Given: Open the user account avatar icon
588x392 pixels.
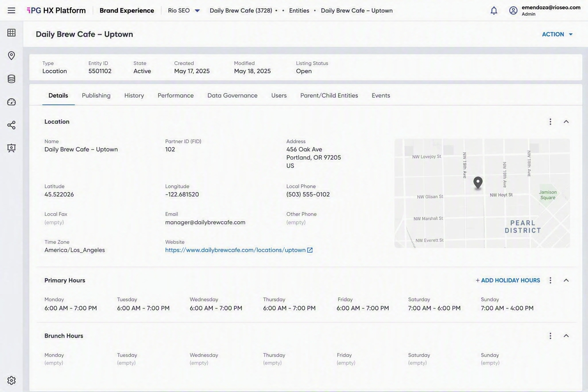Looking at the screenshot, I should point(513,10).
